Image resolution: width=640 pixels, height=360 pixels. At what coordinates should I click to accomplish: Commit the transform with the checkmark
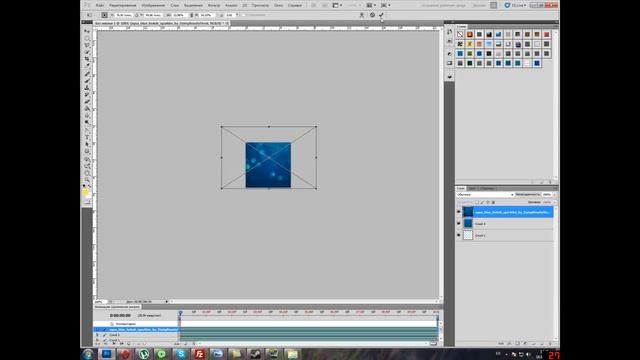[x=381, y=15]
